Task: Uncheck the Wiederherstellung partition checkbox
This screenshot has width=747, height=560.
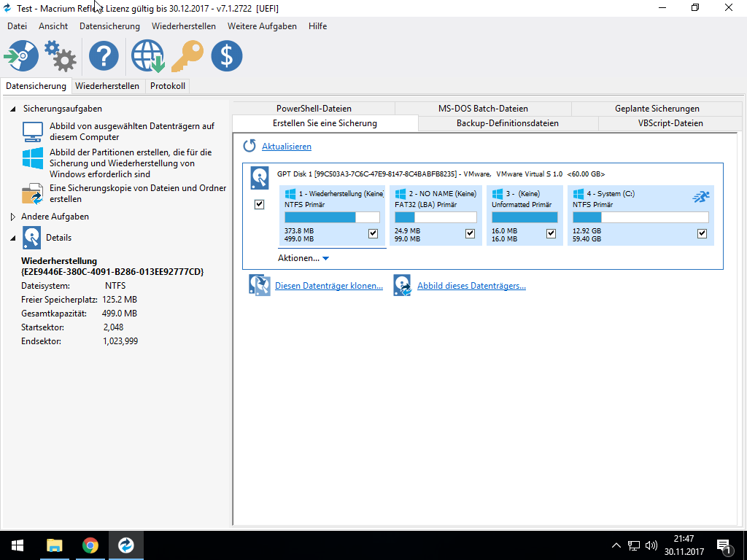Action: [x=373, y=233]
